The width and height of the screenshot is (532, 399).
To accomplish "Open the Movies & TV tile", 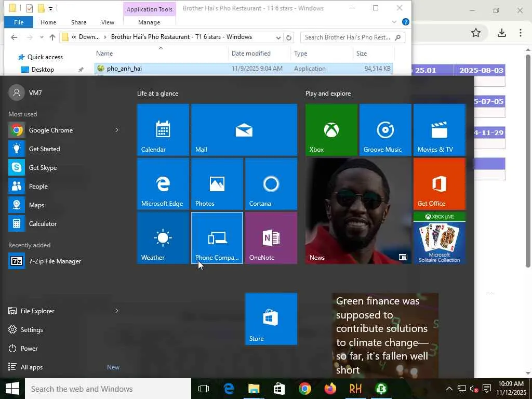I will tap(440, 130).
